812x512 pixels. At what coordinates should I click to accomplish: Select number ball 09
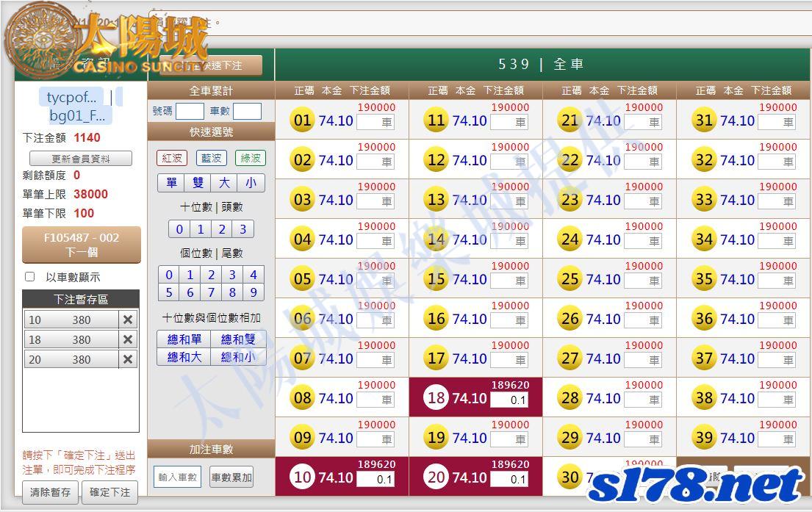tap(303, 438)
